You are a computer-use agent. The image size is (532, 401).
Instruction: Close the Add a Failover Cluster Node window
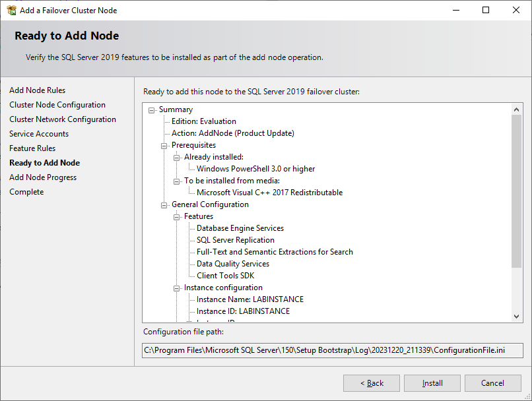(x=516, y=10)
